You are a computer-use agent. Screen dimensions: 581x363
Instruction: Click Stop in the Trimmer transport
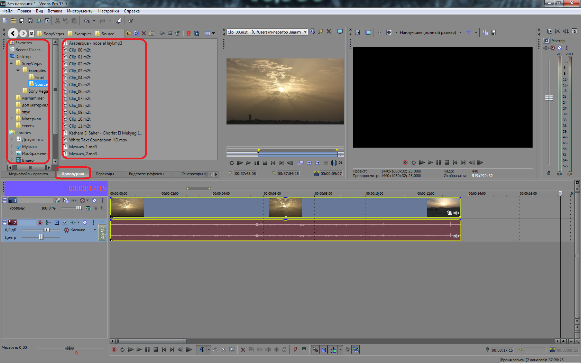265,163
